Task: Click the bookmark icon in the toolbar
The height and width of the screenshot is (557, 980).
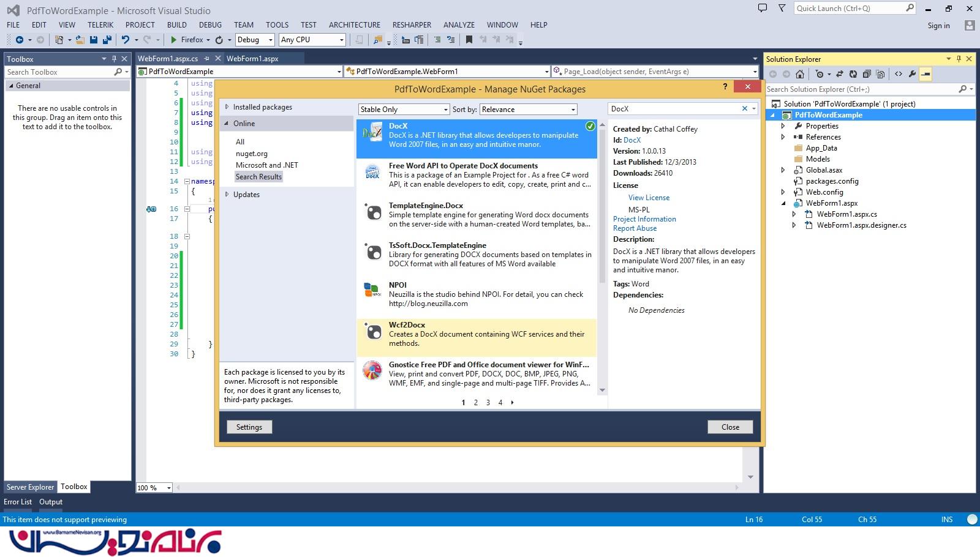Action: point(469,40)
